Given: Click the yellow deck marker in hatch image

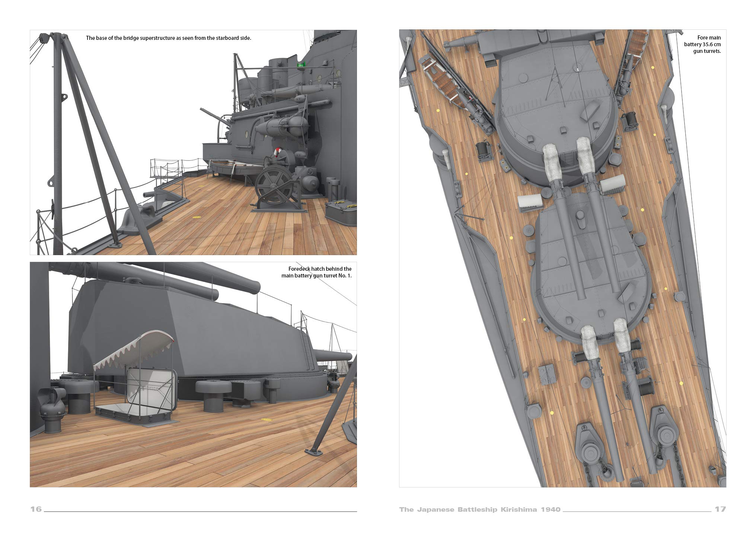Looking at the screenshot, I should tap(266, 420).
